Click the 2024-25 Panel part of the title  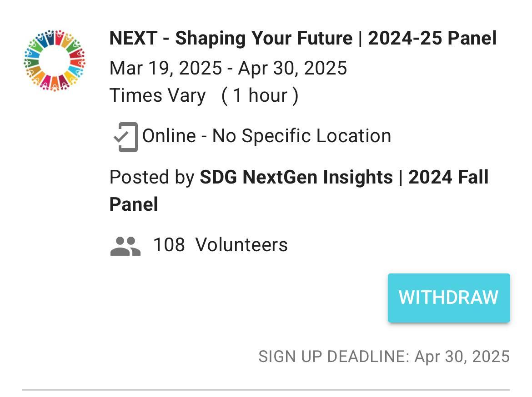[x=432, y=39]
